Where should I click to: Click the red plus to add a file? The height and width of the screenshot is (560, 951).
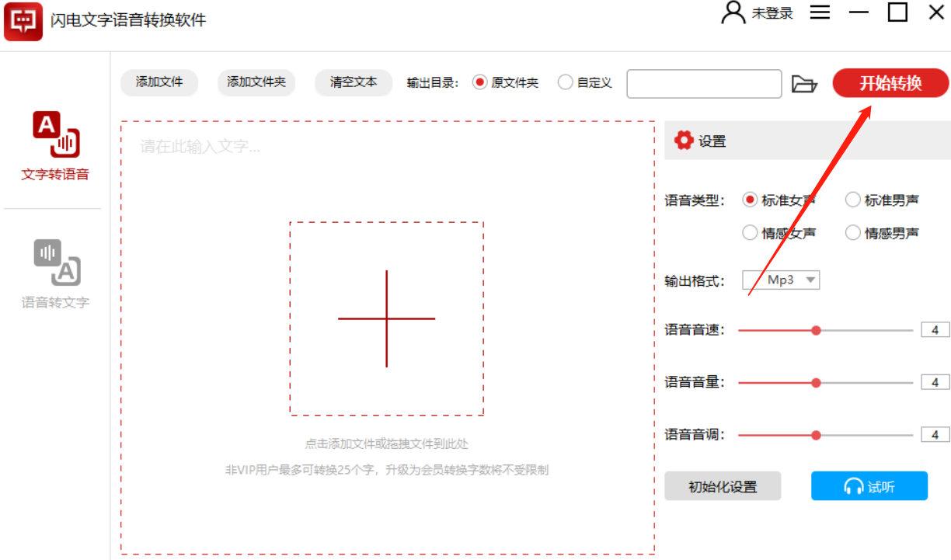click(x=386, y=318)
